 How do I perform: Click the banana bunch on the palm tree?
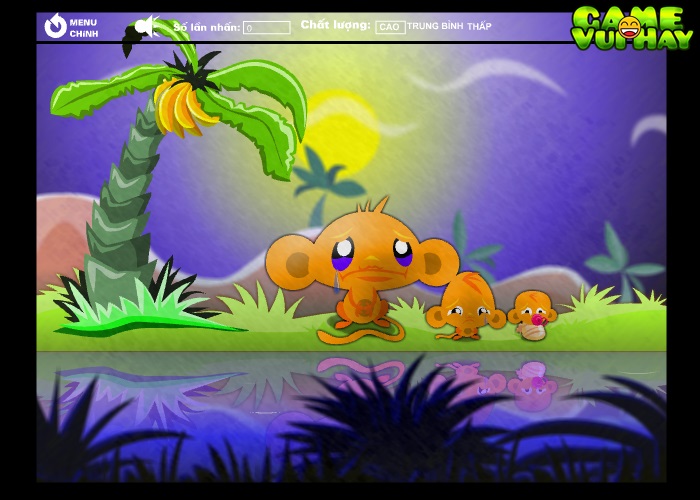pyautogui.click(x=182, y=107)
